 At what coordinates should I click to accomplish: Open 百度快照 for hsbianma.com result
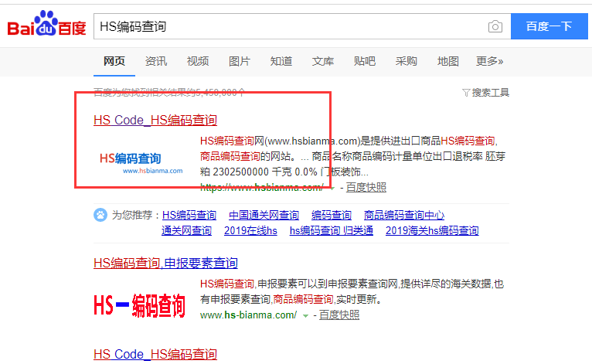coord(366,187)
